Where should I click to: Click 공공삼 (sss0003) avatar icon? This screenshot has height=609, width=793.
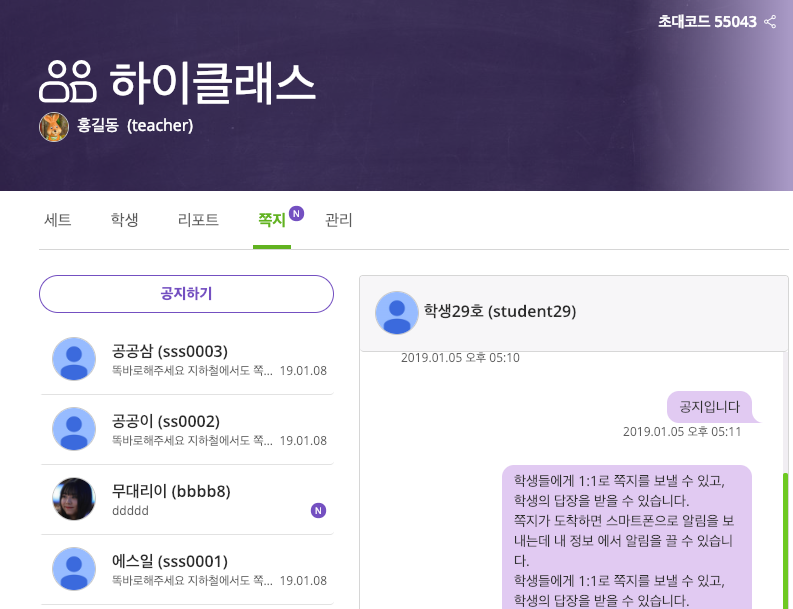74,359
